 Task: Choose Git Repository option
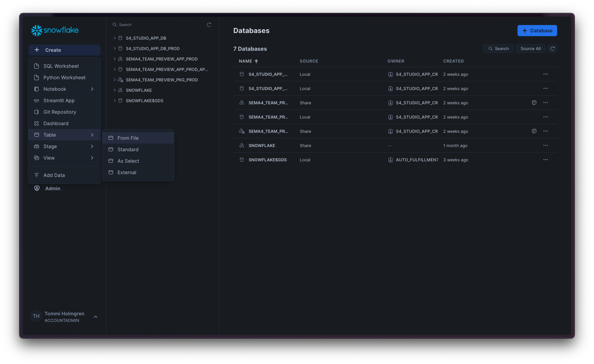coord(64,112)
